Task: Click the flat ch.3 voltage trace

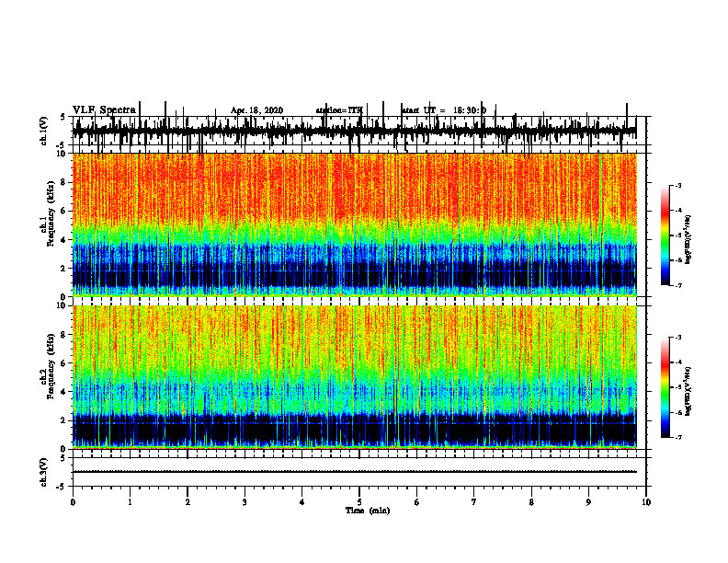Action: click(354, 472)
